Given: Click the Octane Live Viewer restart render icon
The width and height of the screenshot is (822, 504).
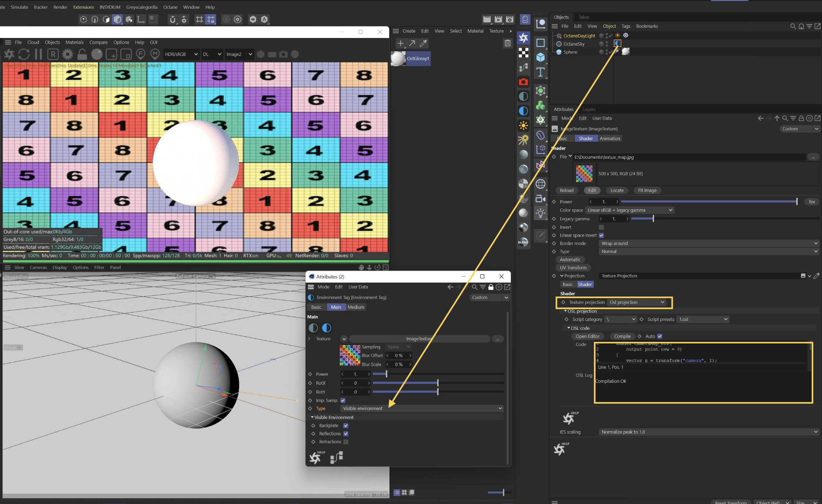Looking at the screenshot, I should point(24,54).
